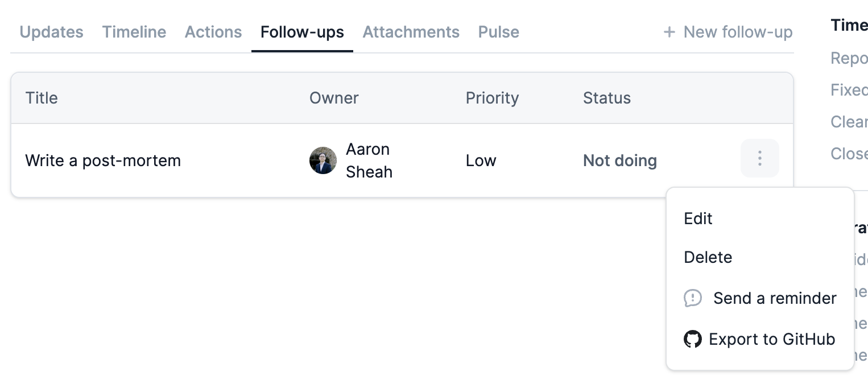
Task: Select Export to GitHub option
Action: (x=771, y=340)
